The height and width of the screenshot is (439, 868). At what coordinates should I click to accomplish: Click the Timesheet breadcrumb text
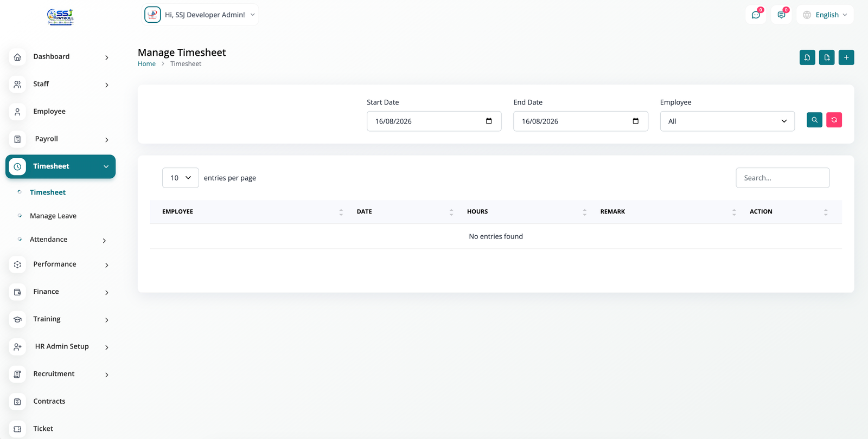tap(186, 64)
